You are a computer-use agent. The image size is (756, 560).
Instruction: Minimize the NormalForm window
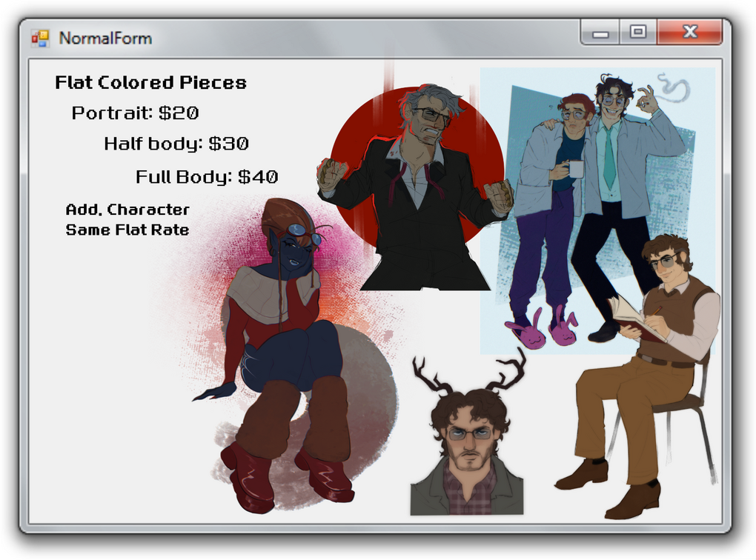click(600, 33)
